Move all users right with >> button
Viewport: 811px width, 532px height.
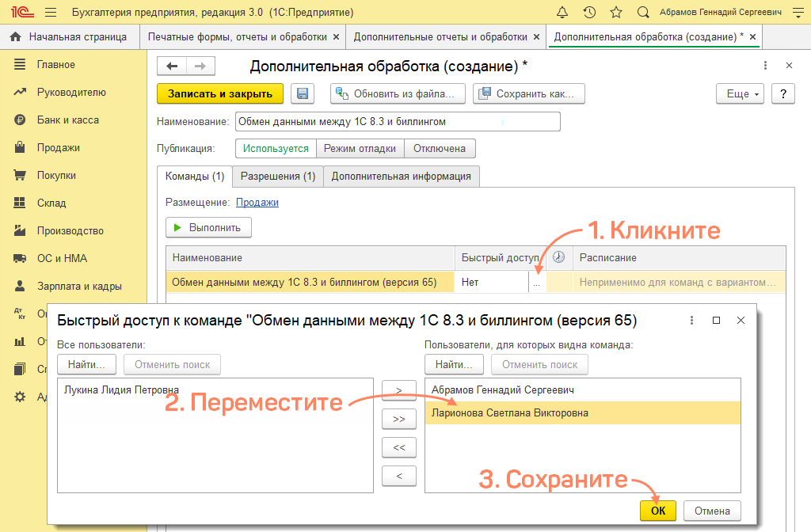pyautogui.click(x=399, y=419)
